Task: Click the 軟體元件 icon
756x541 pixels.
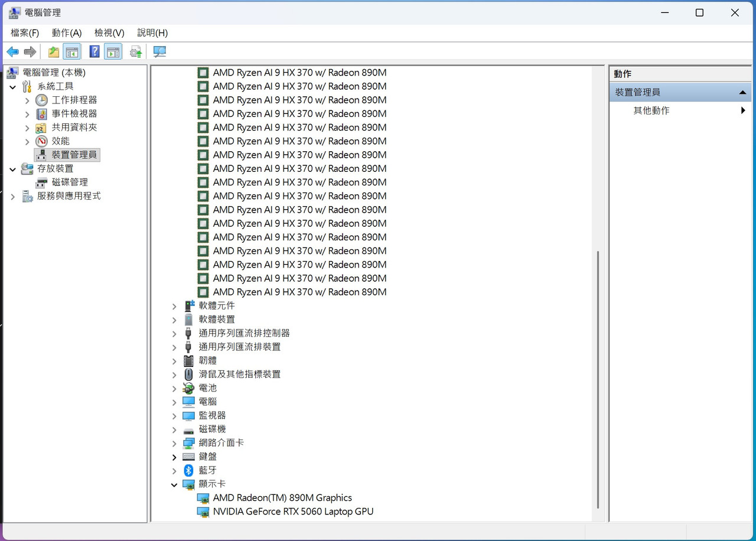Action: click(188, 306)
